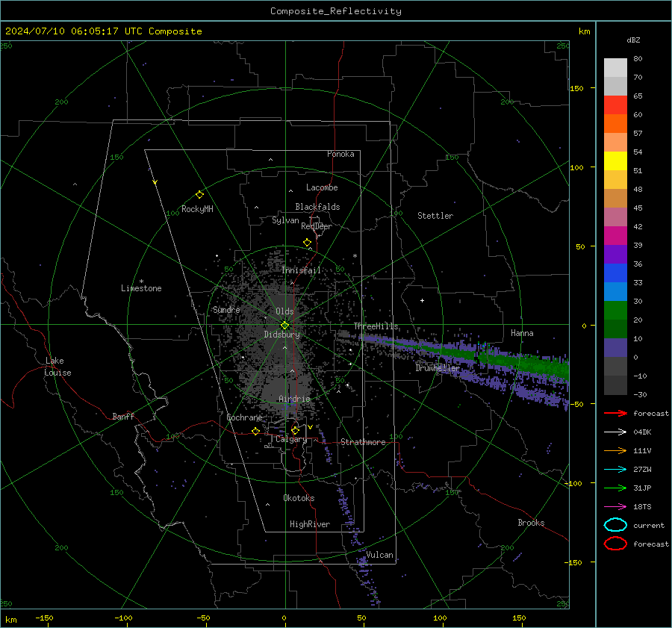Click the Airdrie city label

pyautogui.click(x=294, y=399)
